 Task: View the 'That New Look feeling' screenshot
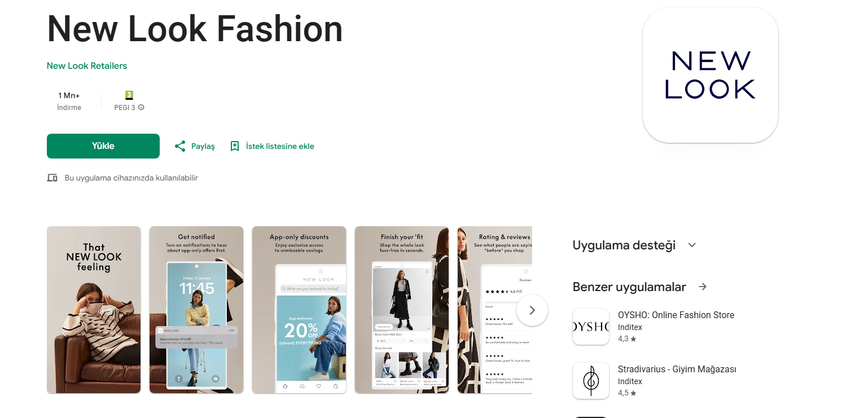click(x=94, y=310)
